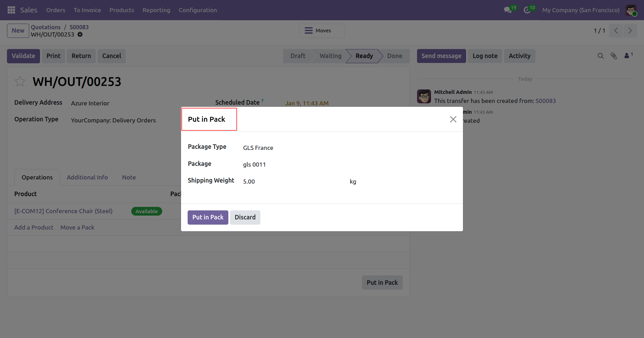
Task: Open the Operation Type field
Action: (x=113, y=120)
